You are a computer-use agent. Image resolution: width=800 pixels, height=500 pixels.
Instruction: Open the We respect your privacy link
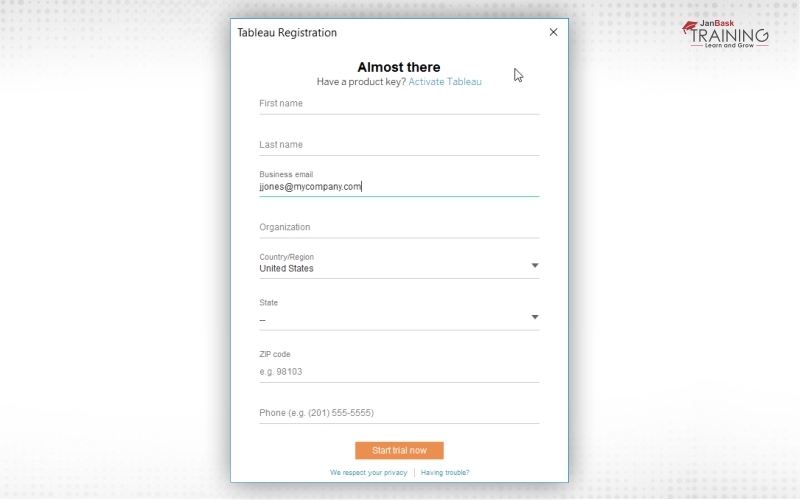[368, 472]
